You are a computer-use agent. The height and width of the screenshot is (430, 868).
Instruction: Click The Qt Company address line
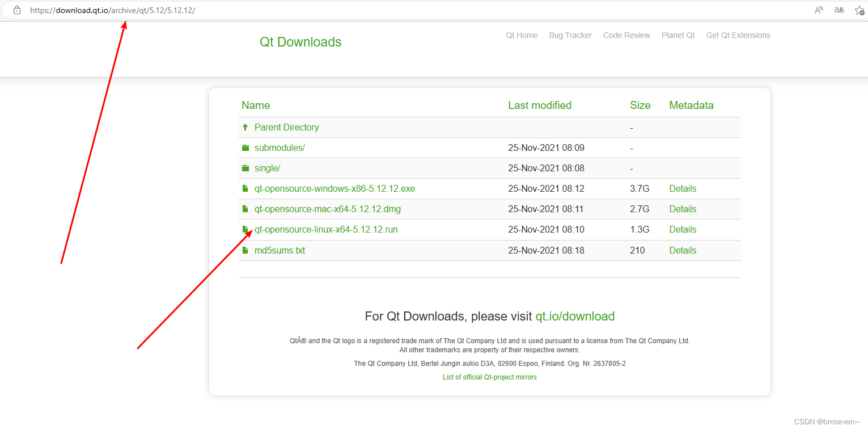point(490,364)
